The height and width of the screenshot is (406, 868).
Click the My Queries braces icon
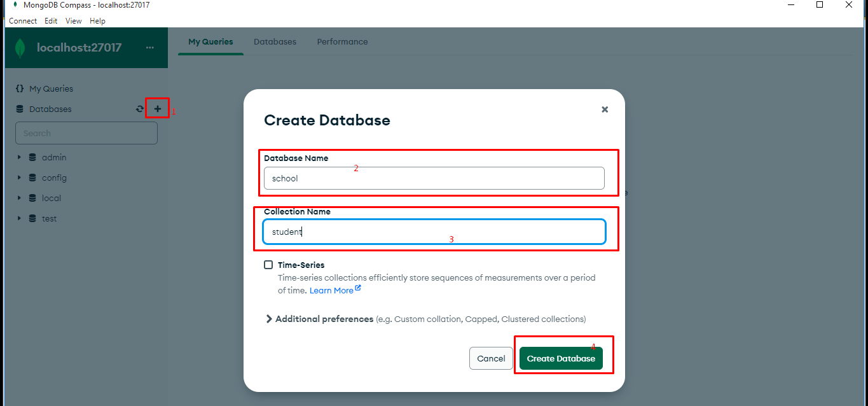[20, 88]
